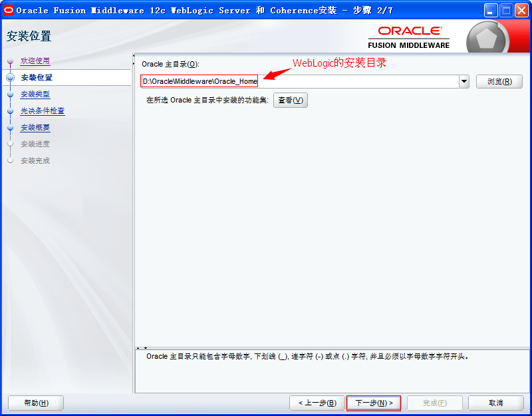Minimize the installer window
532x416 pixels.
pyautogui.click(x=490, y=11)
